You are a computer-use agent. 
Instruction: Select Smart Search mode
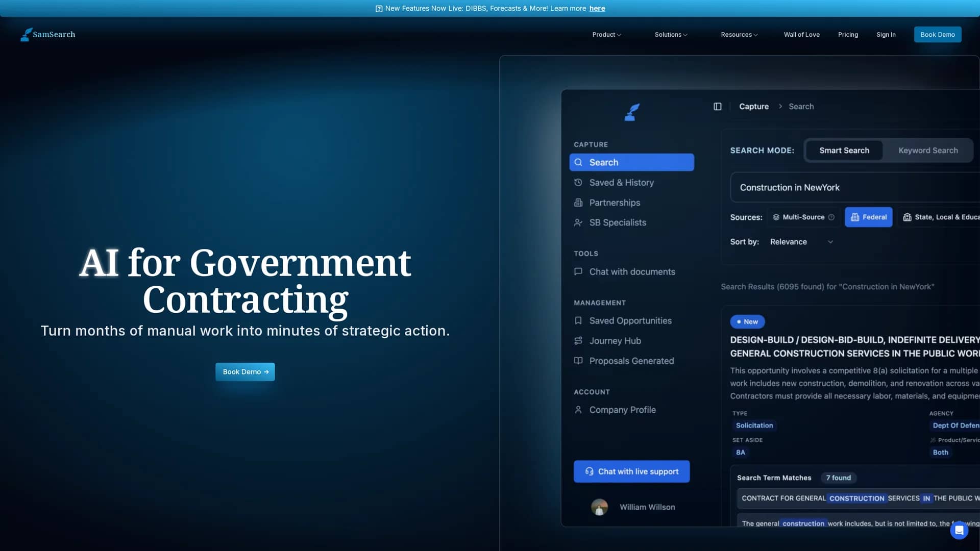pyautogui.click(x=844, y=151)
